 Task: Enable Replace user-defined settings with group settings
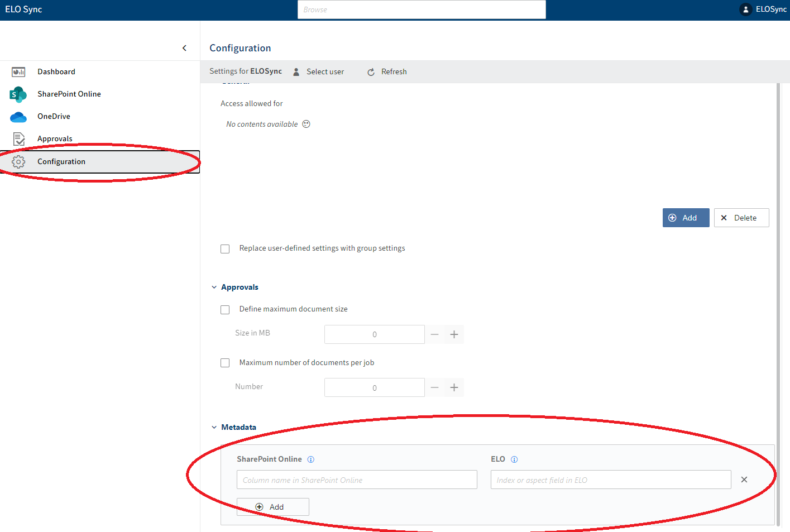(x=225, y=249)
